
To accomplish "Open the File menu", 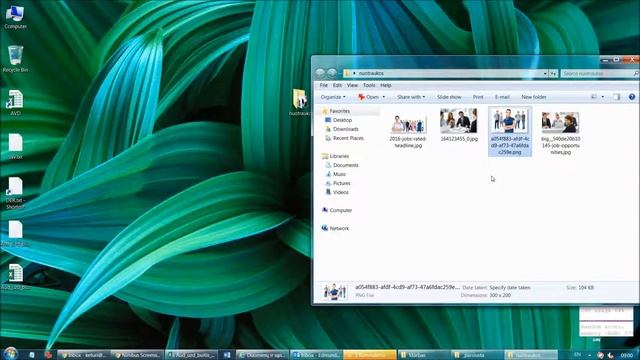I will [x=324, y=85].
